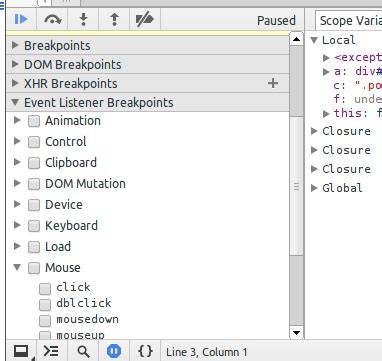This screenshot has height=361, width=382.
Task: Expand variable a in Local scope
Action: tap(326, 72)
